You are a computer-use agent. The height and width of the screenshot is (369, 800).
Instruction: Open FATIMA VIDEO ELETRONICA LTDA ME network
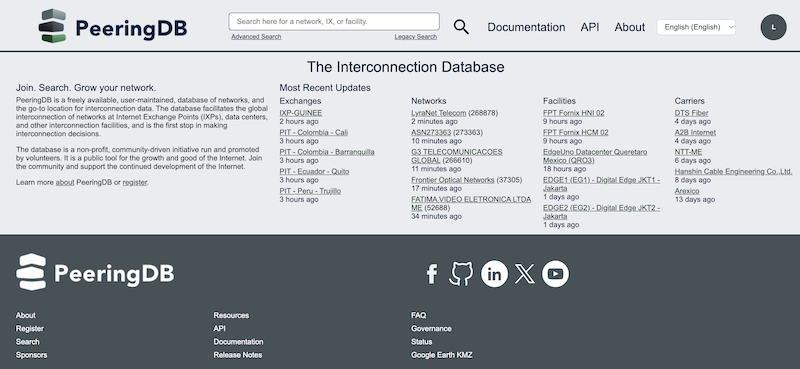click(x=471, y=203)
